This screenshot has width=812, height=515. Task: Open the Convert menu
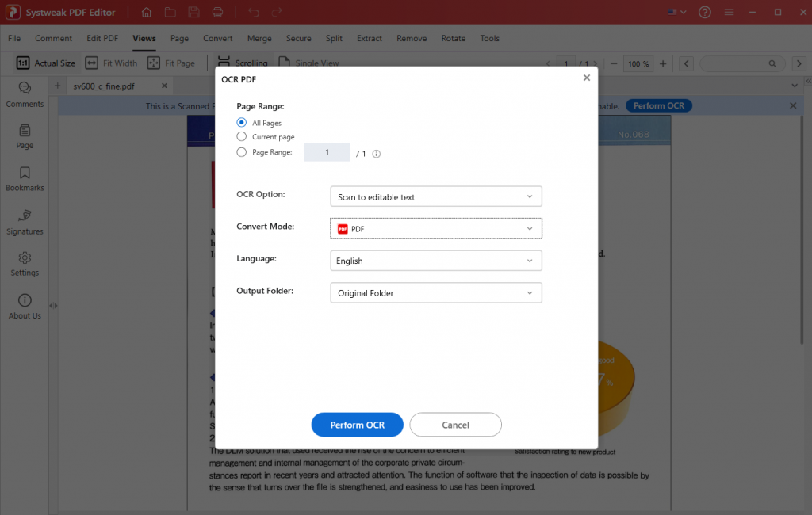pos(217,38)
